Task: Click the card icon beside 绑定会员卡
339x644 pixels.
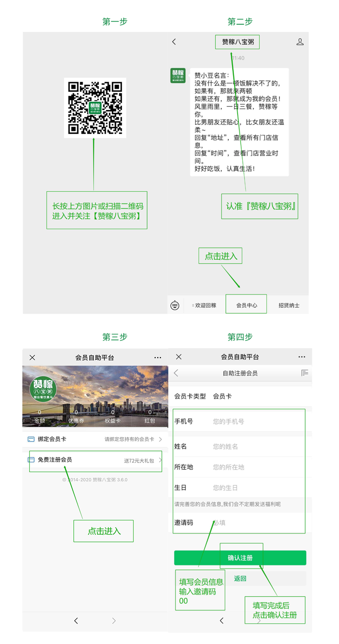Action: click(31, 439)
